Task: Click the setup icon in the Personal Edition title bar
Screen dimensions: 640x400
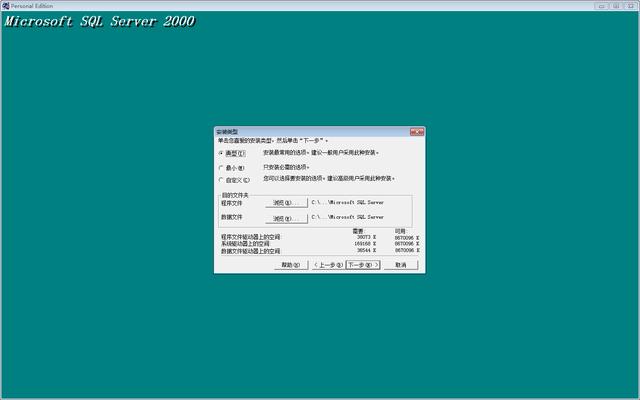Action: point(5,6)
